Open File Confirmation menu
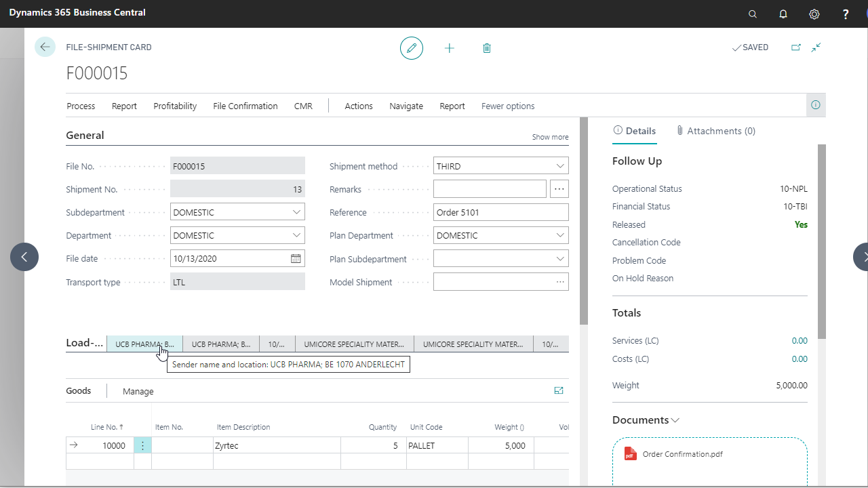Viewport: 868px width, 488px height. pos(245,106)
